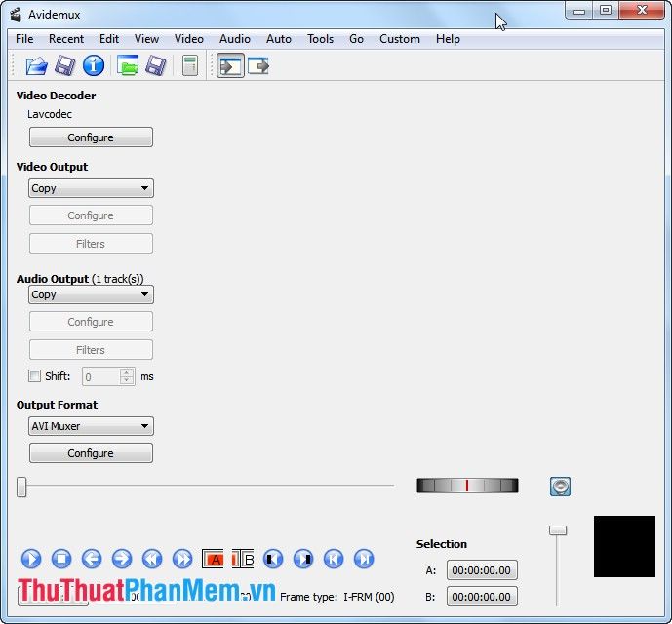The width and height of the screenshot is (672, 624).
Task: Click Configure under Output Format
Action: (91, 453)
